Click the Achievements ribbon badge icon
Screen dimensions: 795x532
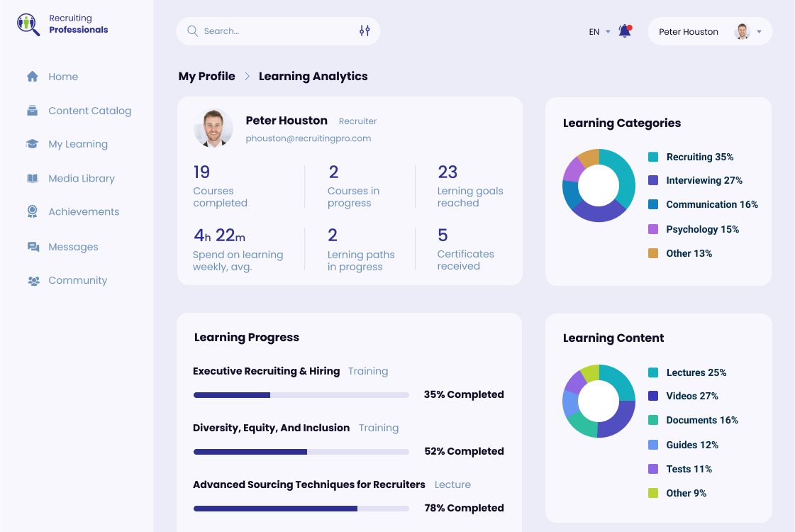tap(32, 211)
